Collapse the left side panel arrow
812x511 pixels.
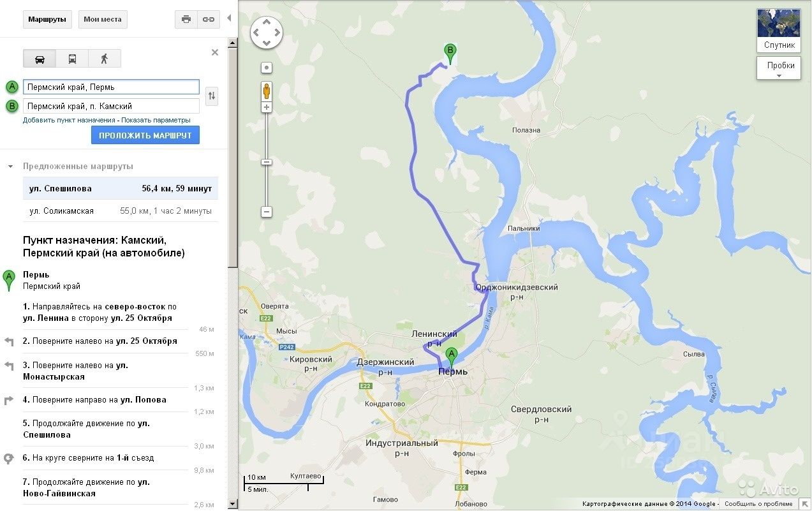pyautogui.click(x=229, y=18)
